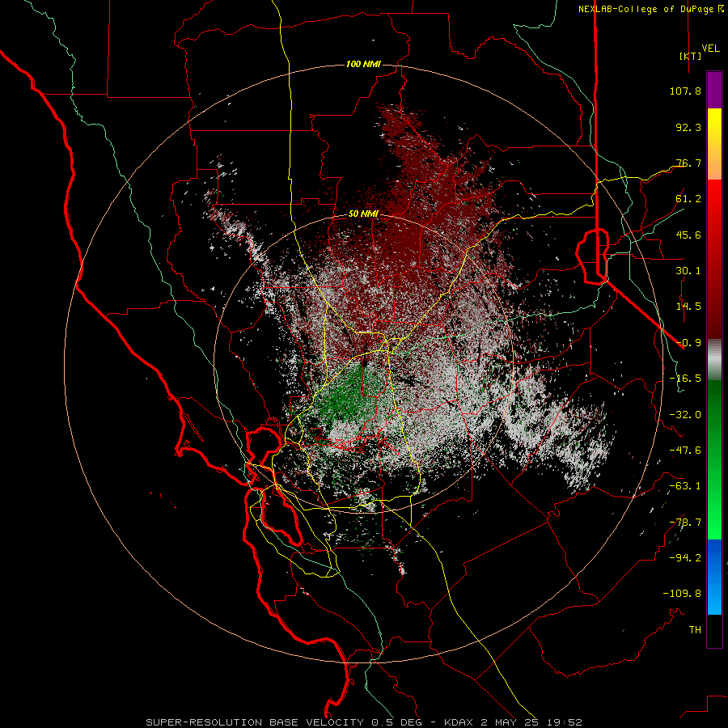Image resolution: width=728 pixels, height=728 pixels.
Task: Click the -63.1 velocity scale value
Action: (685, 486)
